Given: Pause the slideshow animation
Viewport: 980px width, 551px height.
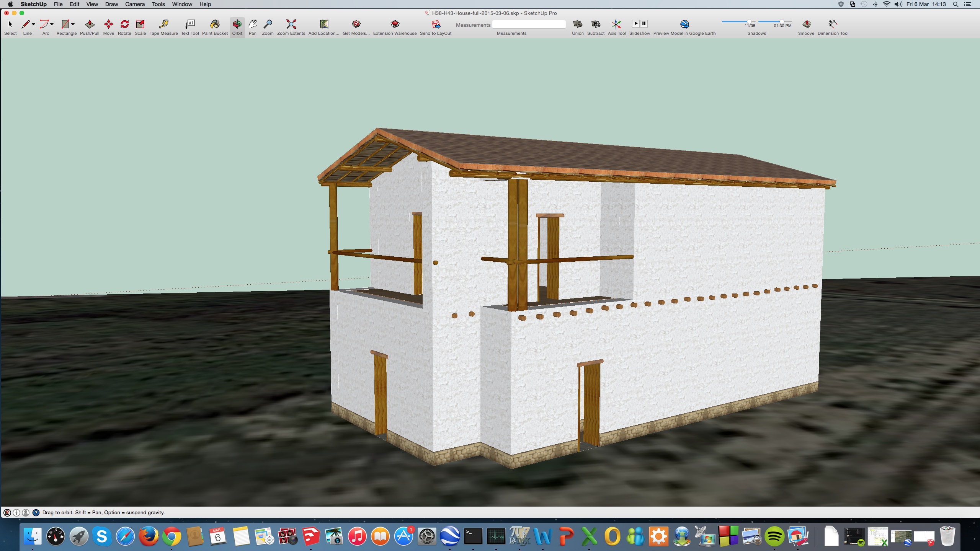Looking at the screenshot, I should 644,23.
